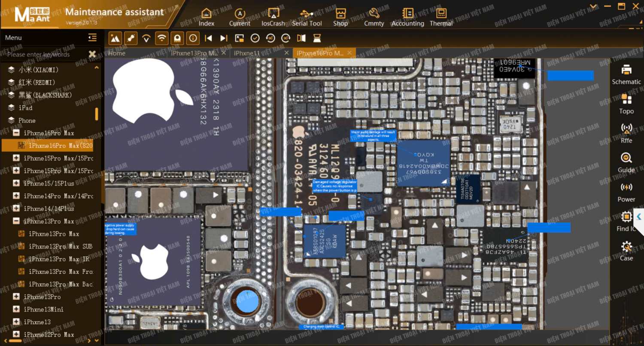Expand the iPhxne14Pro Max/14Pro group
This screenshot has height=346, width=644.
pos(16,196)
